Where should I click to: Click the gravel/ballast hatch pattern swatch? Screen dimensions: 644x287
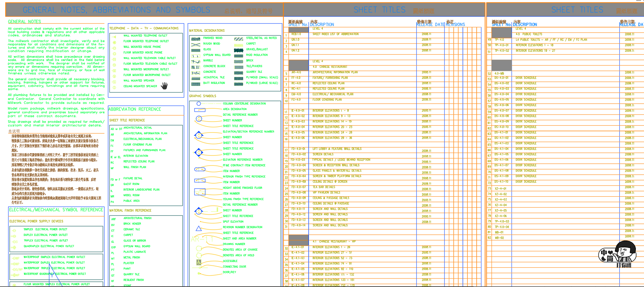239,50
